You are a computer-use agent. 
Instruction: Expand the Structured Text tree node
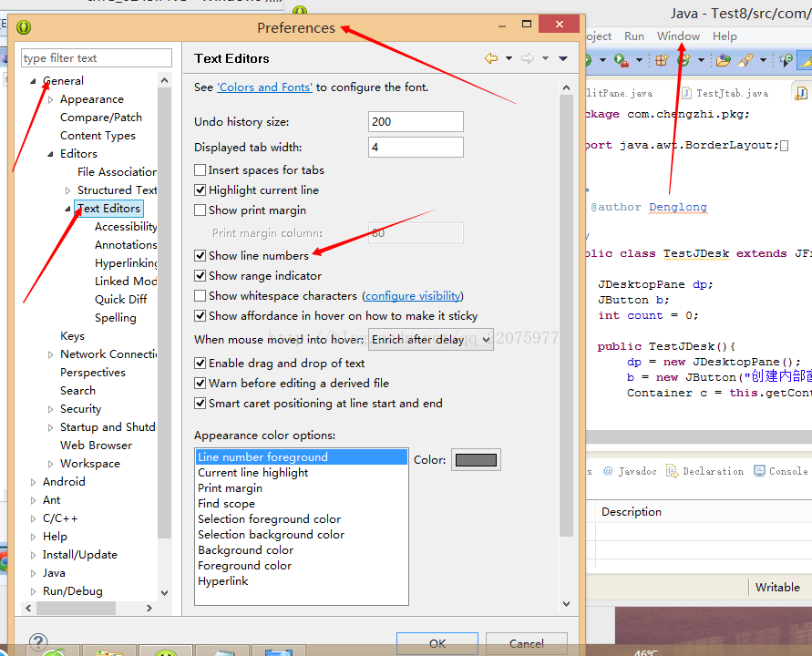point(67,190)
